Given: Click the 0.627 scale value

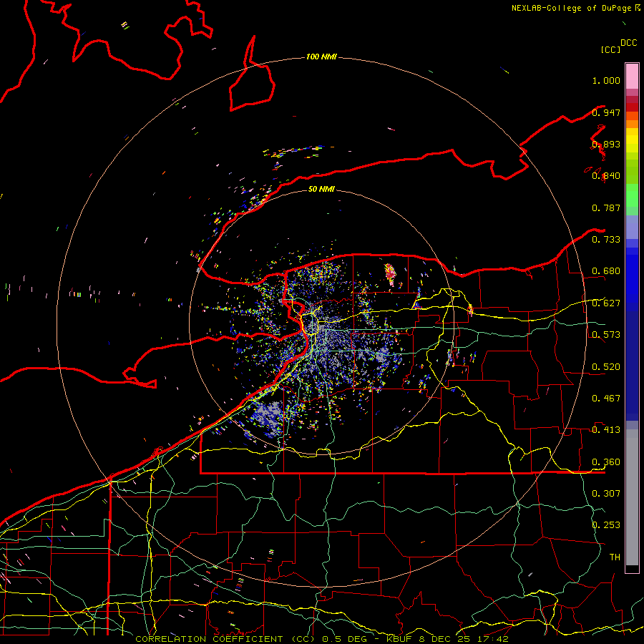Looking at the screenshot, I should pyautogui.click(x=606, y=303).
